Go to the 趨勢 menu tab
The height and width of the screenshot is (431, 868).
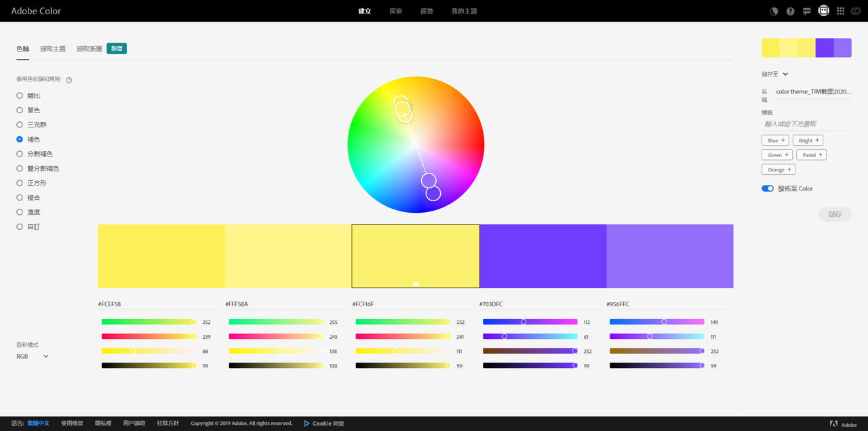[427, 12]
